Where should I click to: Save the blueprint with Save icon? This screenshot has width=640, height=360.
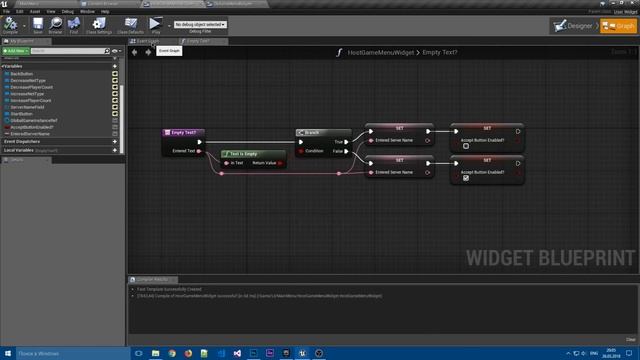[x=38, y=25]
